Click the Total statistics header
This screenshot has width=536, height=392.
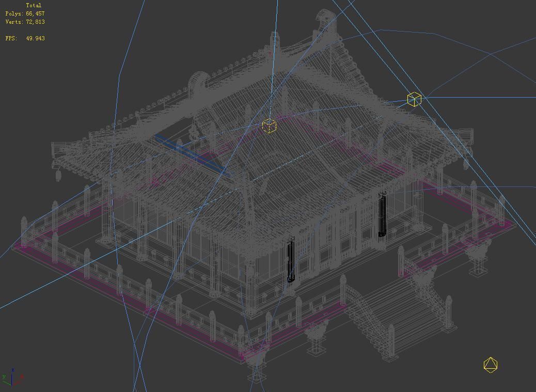pyautogui.click(x=34, y=6)
